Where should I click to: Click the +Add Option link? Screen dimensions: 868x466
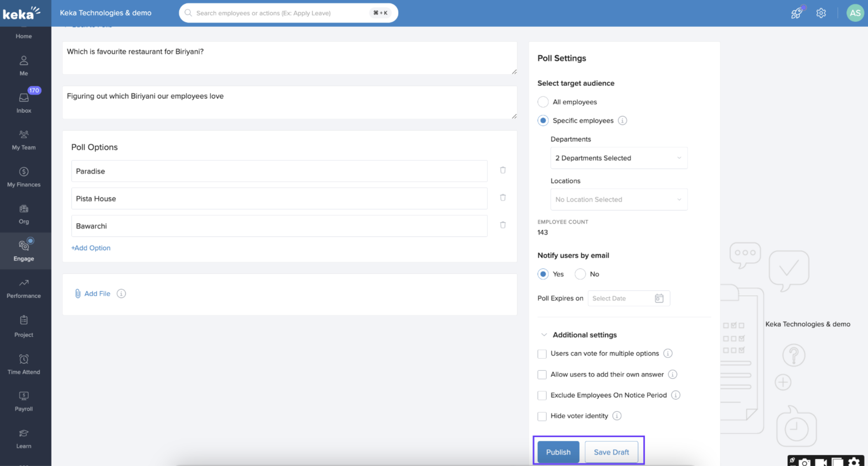[91, 248]
